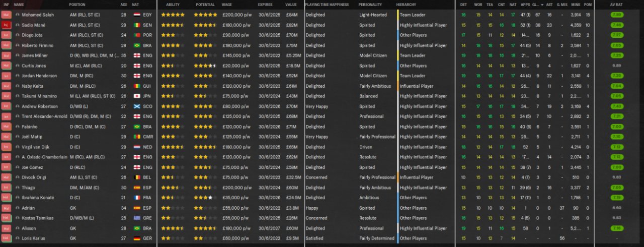Click the player icon next to James Milner
Screen dimensions: 644x247
(18, 55)
